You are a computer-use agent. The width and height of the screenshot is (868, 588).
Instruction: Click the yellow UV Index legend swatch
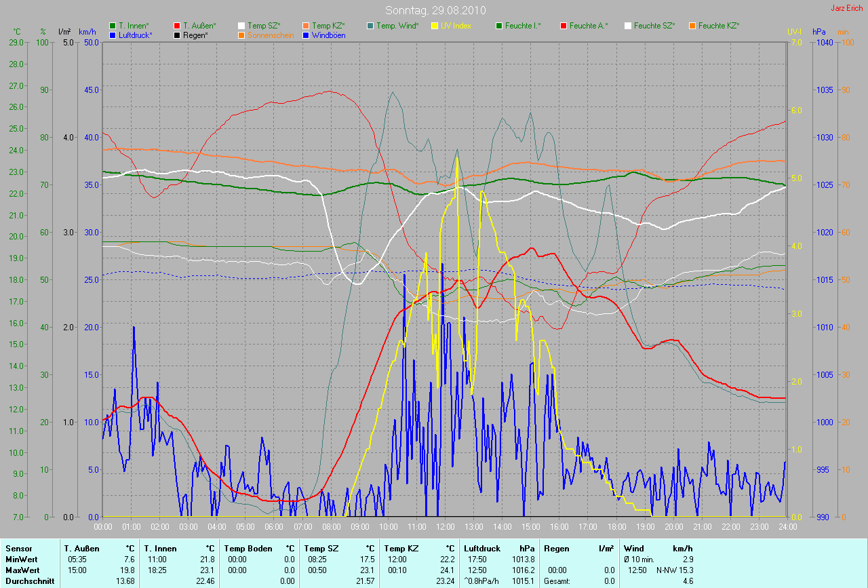click(434, 26)
